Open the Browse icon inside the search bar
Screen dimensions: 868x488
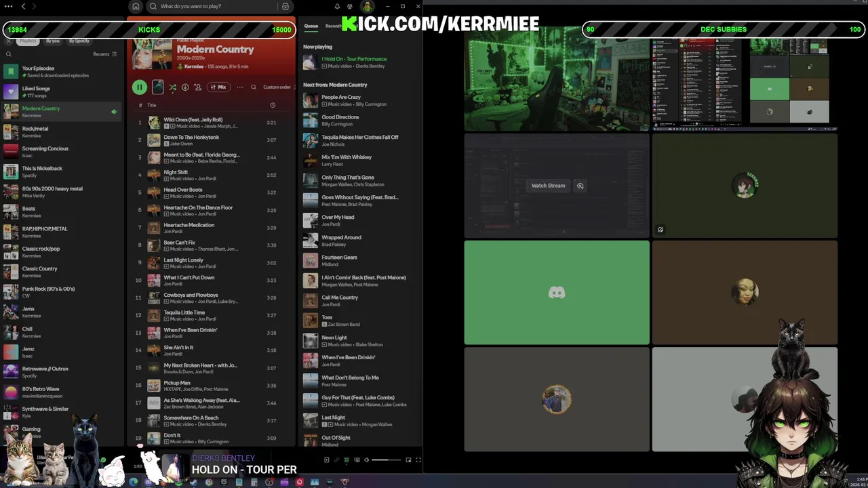[285, 6]
